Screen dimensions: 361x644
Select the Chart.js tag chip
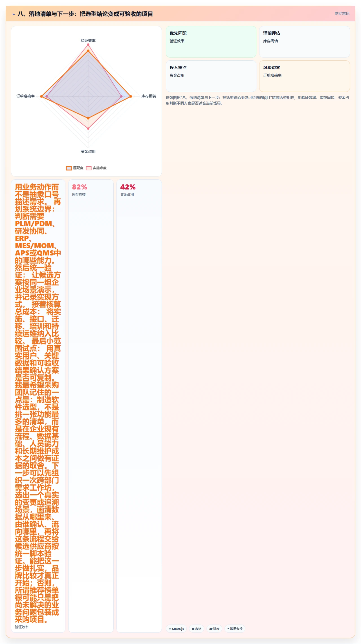point(176,629)
